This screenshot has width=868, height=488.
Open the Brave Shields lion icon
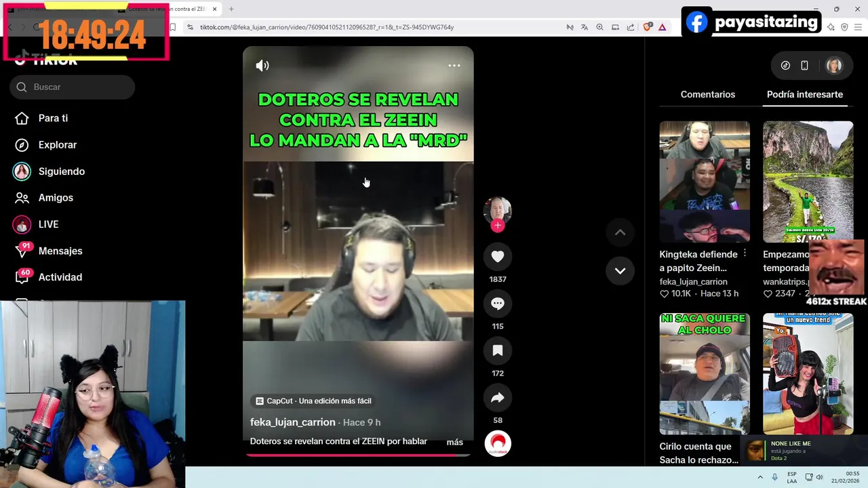647,27
